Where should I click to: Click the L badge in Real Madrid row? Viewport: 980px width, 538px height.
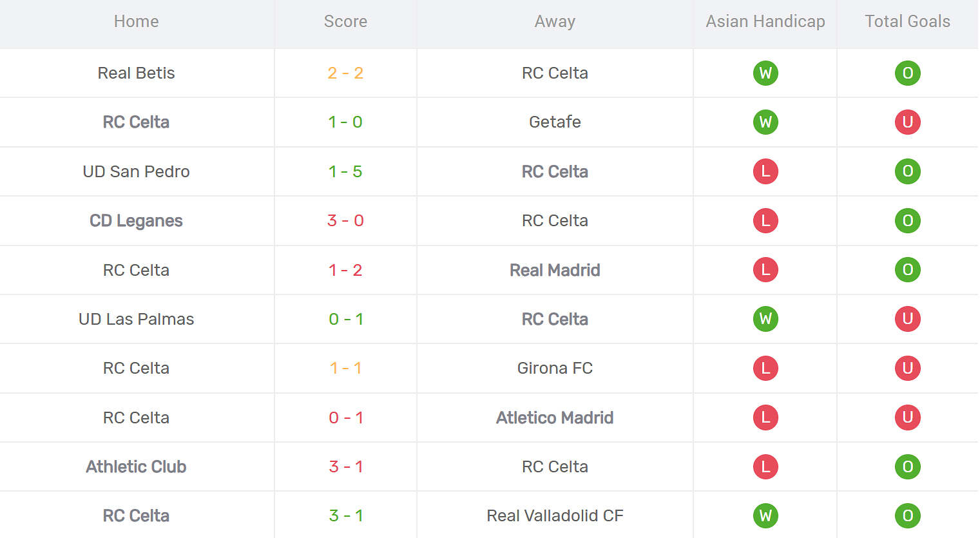[765, 270]
